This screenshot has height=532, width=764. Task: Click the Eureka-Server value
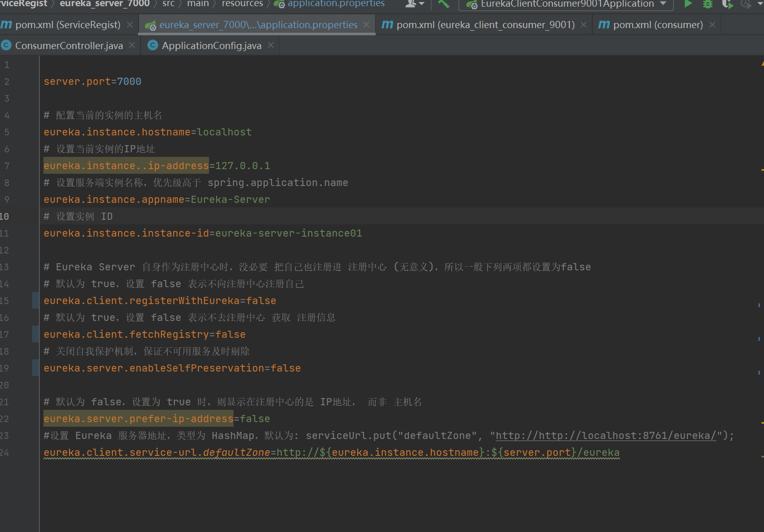(x=230, y=200)
